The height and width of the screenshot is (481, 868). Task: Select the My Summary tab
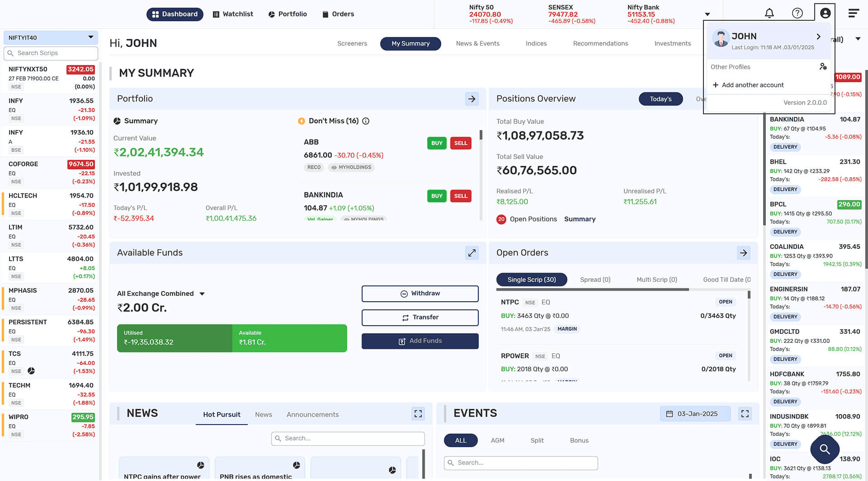(410, 43)
